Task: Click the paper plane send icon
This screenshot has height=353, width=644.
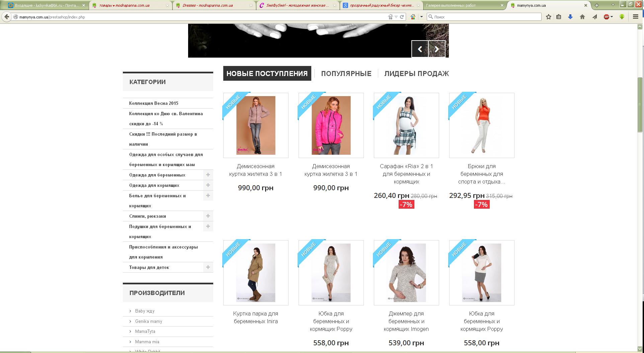Action: pos(594,17)
